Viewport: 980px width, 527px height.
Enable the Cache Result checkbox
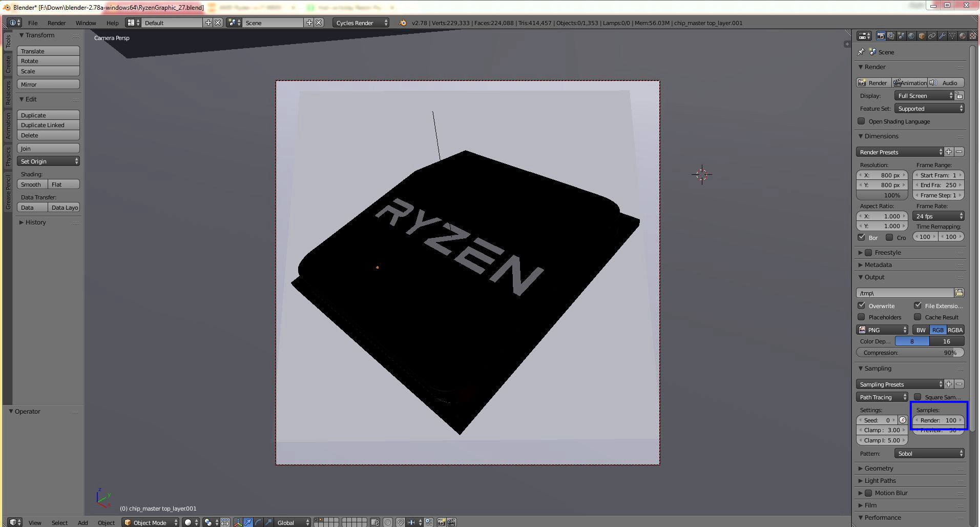918,317
